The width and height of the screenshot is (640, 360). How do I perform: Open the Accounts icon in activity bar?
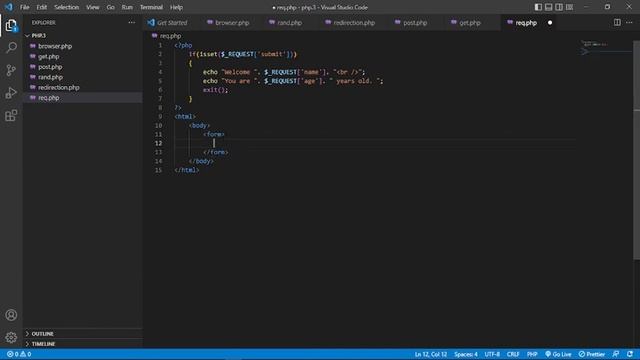(x=11, y=315)
